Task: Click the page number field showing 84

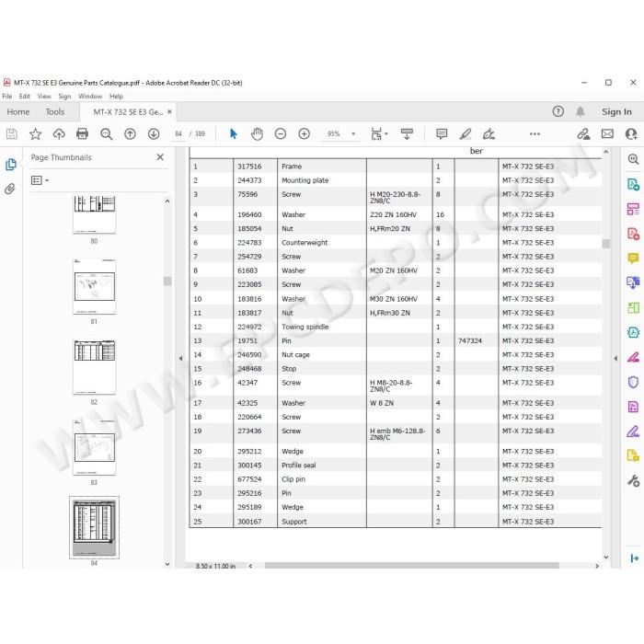Action: [178, 134]
